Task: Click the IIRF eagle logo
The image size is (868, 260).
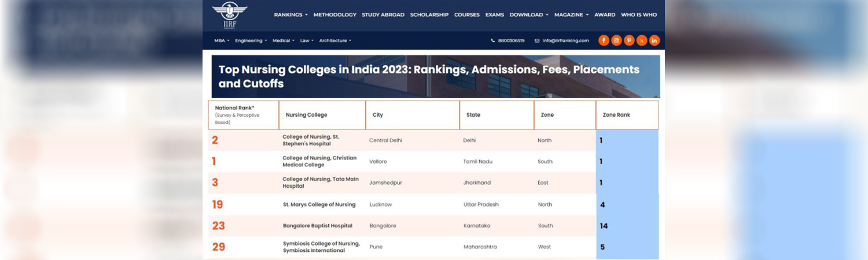Action: [x=229, y=14]
